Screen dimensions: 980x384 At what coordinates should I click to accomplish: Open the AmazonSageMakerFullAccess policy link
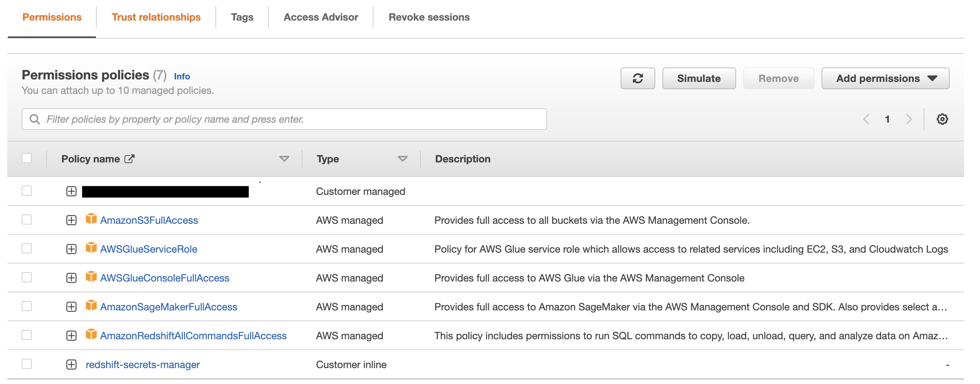(169, 307)
